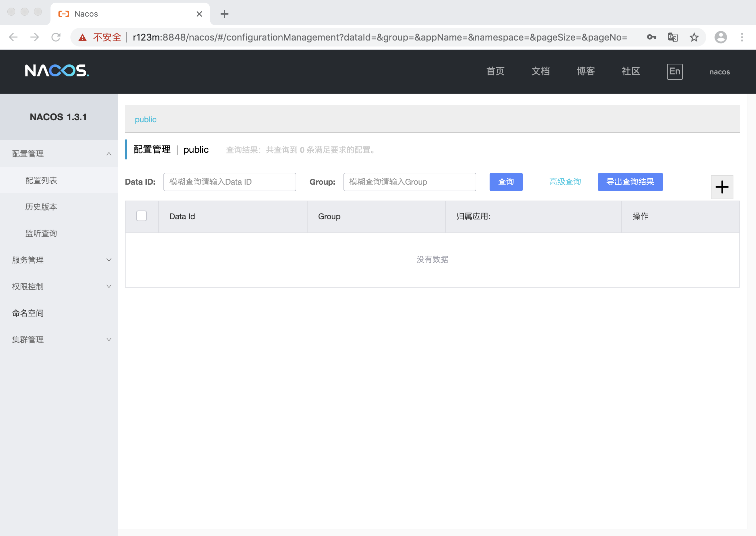The height and width of the screenshot is (536, 756).
Task: Switch language using the En icon
Action: 674,71
